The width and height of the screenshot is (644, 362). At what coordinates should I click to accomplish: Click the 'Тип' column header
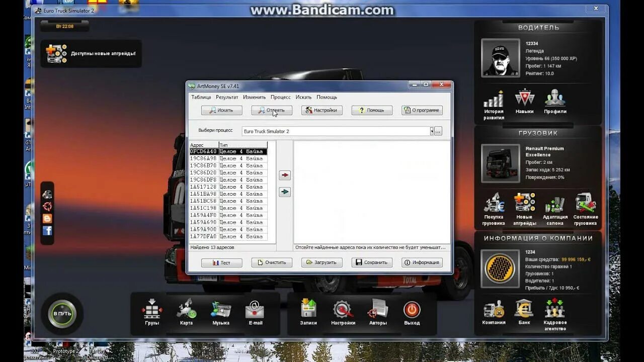pyautogui.click(x=243, y=145)
